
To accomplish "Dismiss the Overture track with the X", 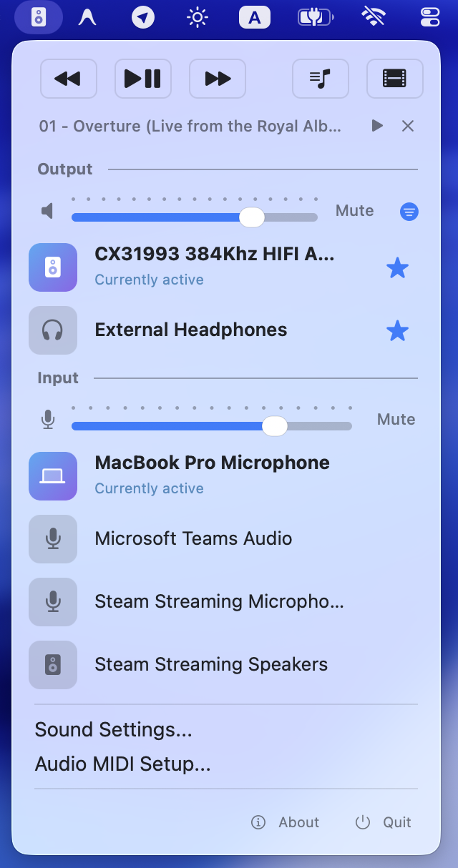I will click(x=408, y=126).
